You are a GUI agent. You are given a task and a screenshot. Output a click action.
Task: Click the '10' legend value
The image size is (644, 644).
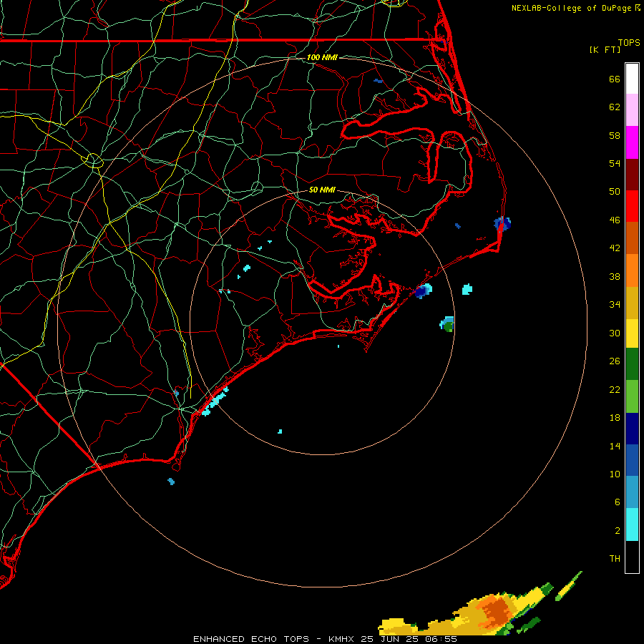[x=615, y=474]
